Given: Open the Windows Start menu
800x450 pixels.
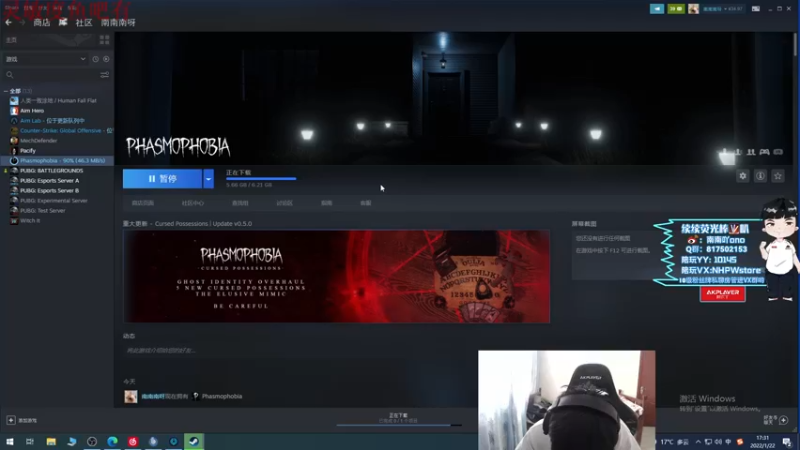Looking at the screenshot, I should click(x=10, y=442).
